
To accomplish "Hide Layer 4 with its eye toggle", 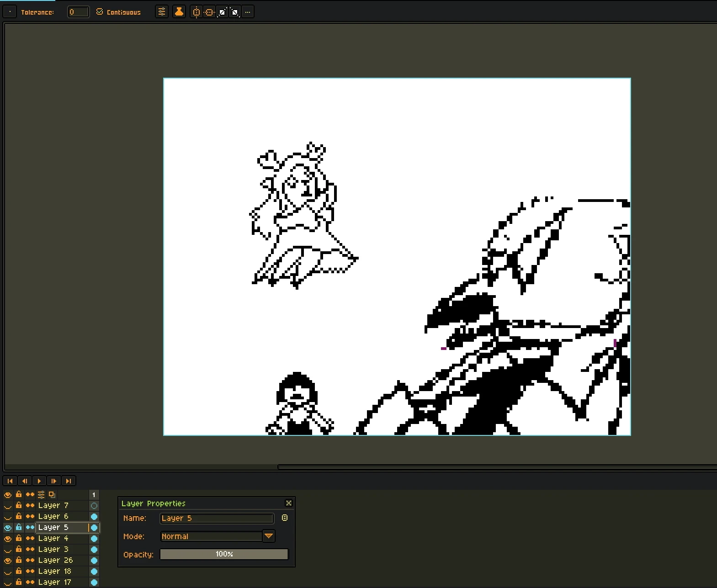I will 8,538.
